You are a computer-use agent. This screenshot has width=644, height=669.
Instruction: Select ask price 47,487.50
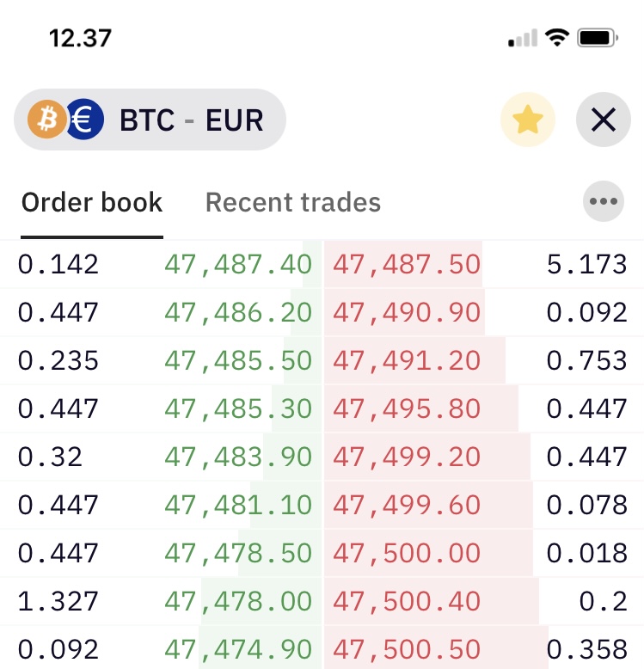(x=407, y=264)
